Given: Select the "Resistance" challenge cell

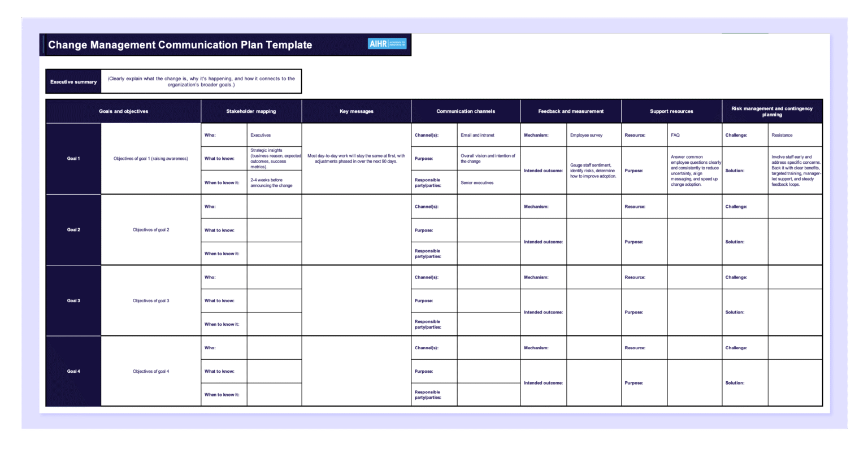Looking at the screenshot, I should (796, 135).
